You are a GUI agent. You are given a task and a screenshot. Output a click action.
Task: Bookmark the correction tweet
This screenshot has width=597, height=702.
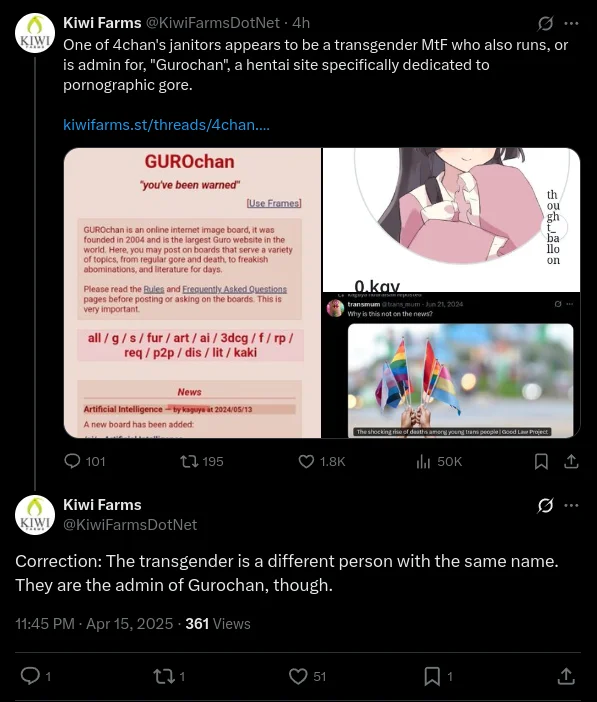pyautogui.click(x=432, y=676)
